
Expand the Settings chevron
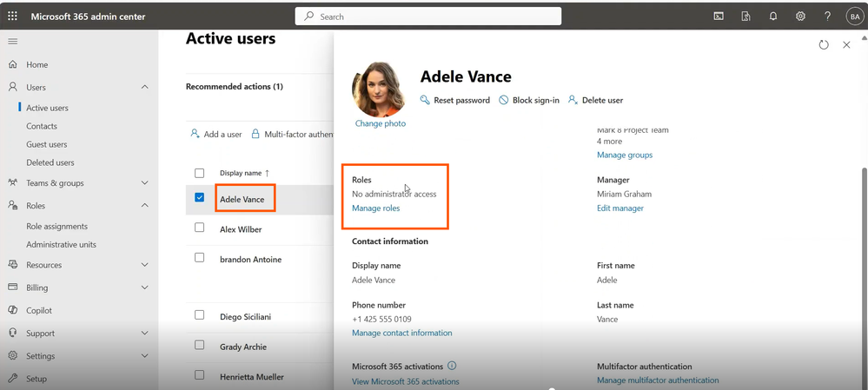pos(145,356)
